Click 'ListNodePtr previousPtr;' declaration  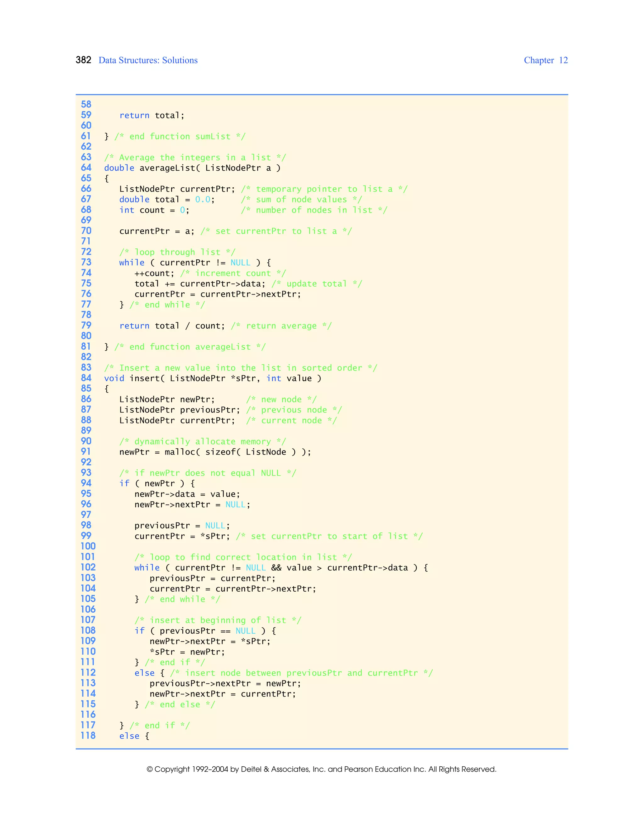pos(180,410)
